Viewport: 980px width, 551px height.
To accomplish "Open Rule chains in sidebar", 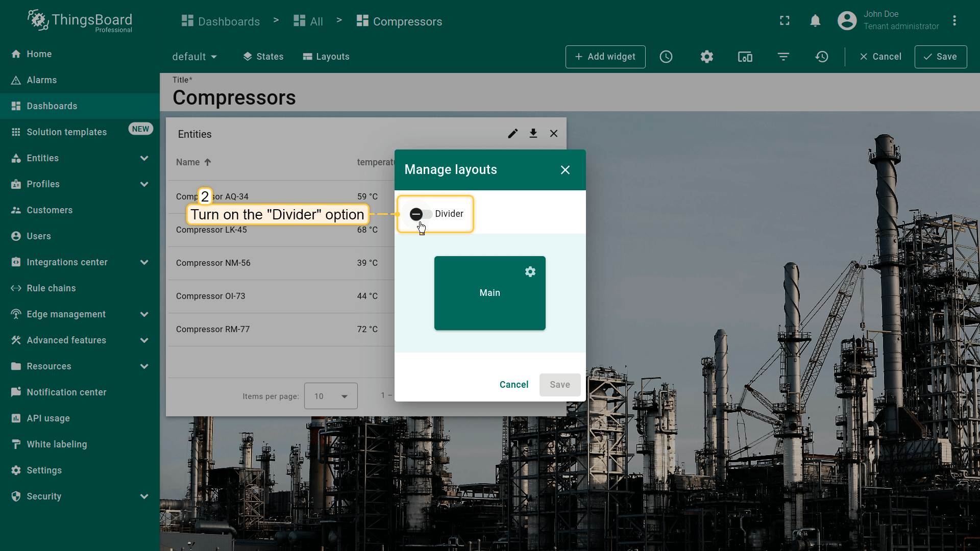I will 51,288.
